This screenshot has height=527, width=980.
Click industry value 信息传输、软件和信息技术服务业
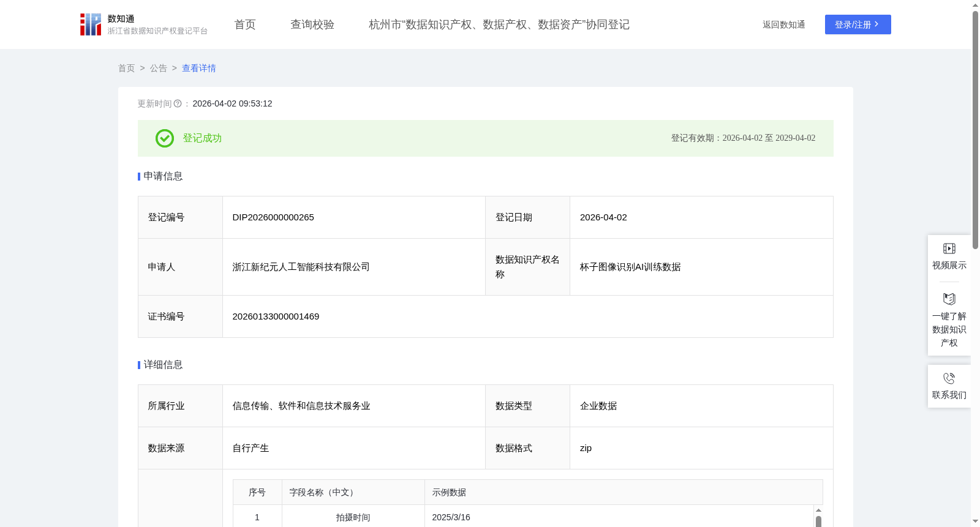[x=301, y=406]
